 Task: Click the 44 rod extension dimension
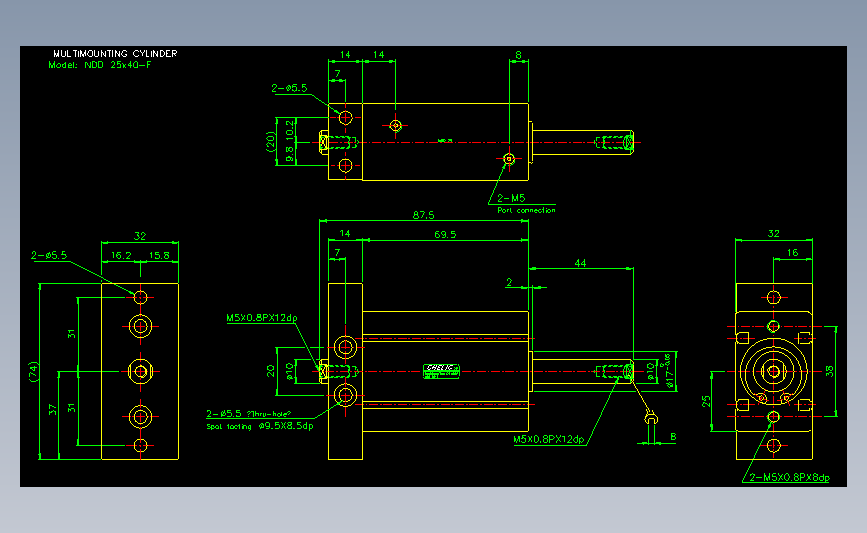tap(580, 263)
